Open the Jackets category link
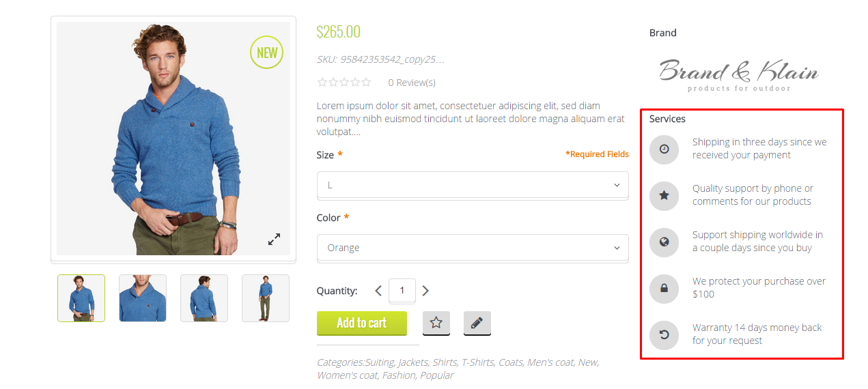The width and height of the screenshot is (868, 389). coord(413,362)
